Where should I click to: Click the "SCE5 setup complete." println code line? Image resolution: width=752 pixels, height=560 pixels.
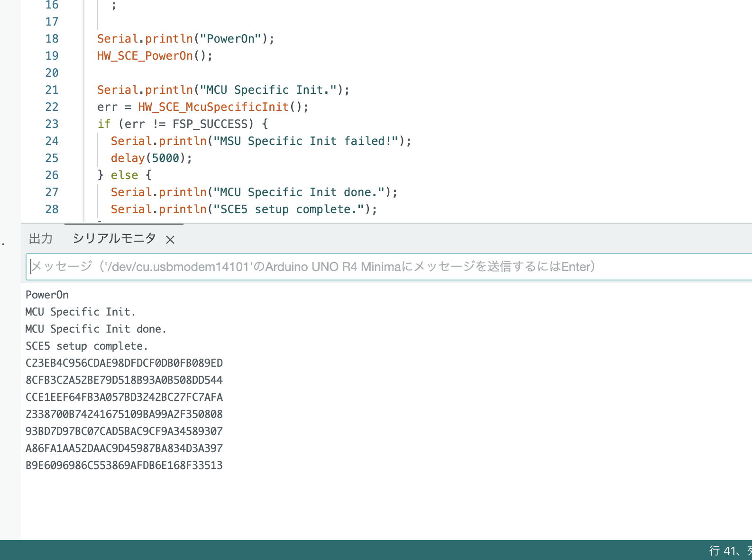click(244, 209)
